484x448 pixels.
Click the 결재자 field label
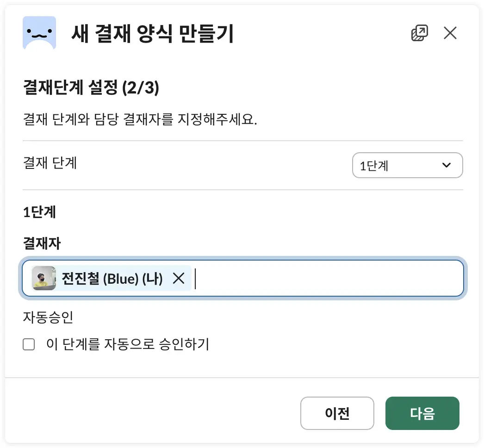click(42, 243)
